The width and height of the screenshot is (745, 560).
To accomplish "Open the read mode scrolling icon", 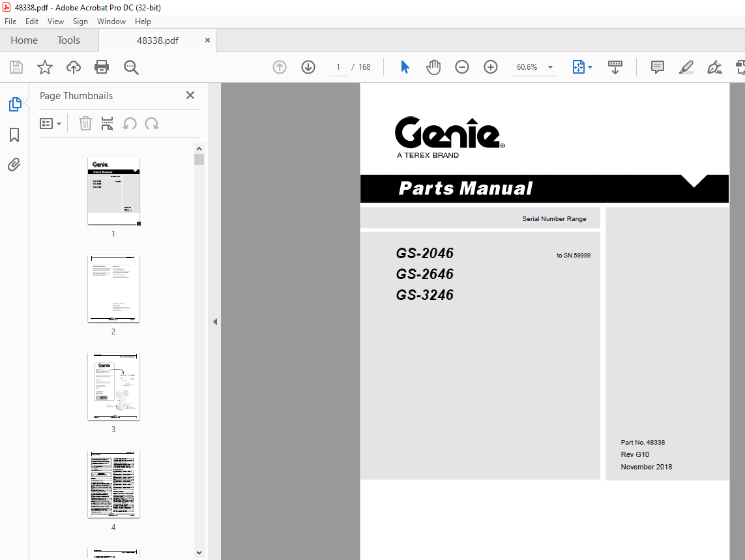I will point(615,67).
